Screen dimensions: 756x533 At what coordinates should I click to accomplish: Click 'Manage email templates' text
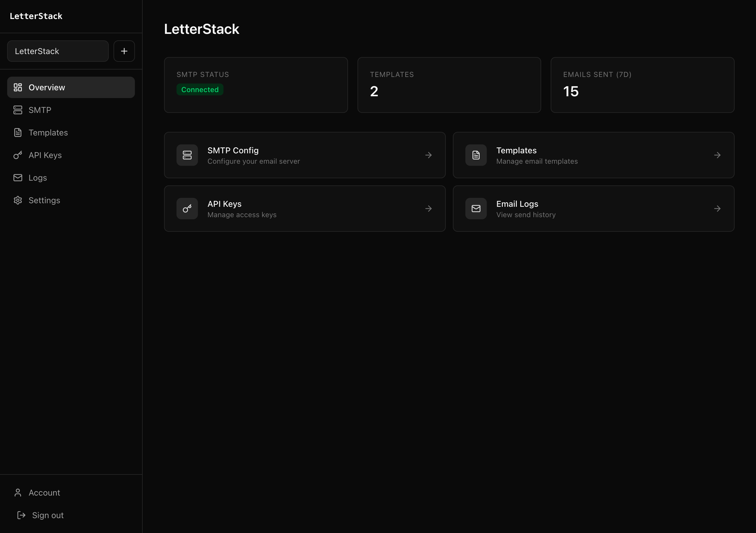point(537,161)
